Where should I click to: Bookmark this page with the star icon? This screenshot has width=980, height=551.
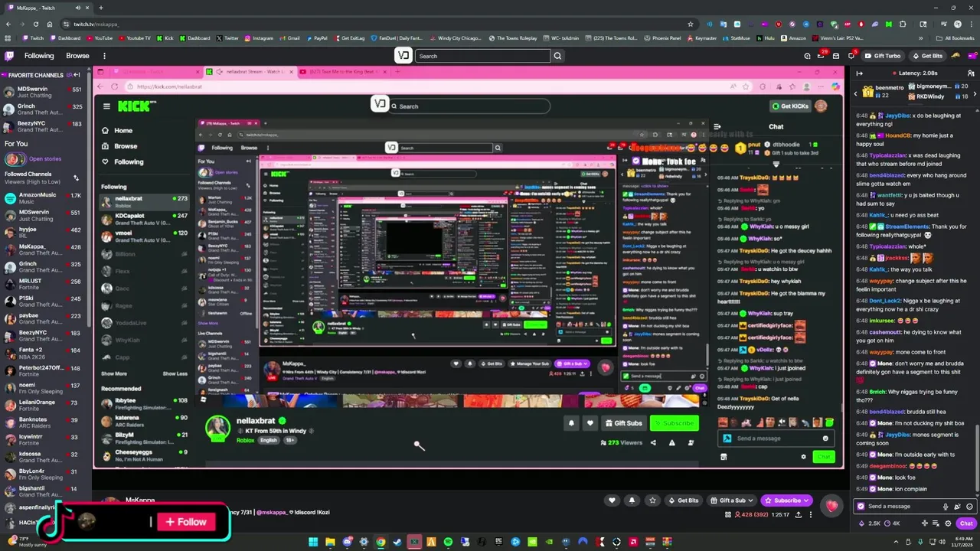pos(690,24)
